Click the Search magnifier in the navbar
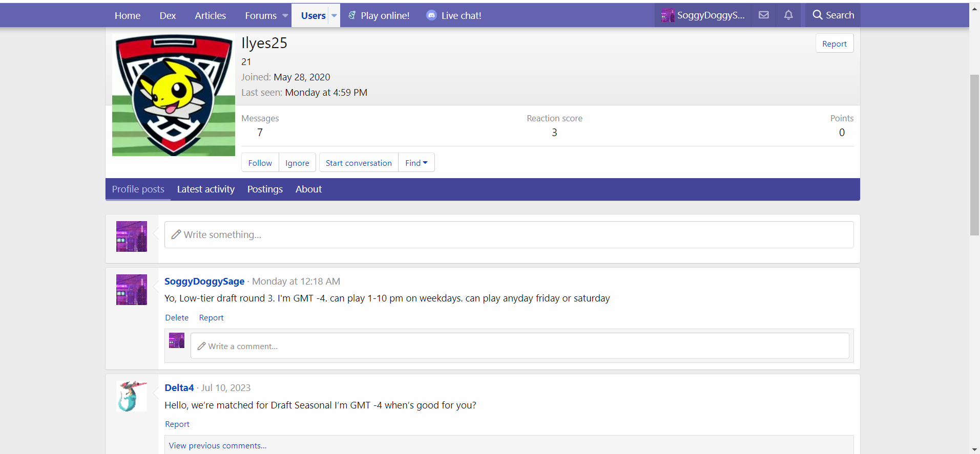The image size is (980, 454). [x=833, y=15]
